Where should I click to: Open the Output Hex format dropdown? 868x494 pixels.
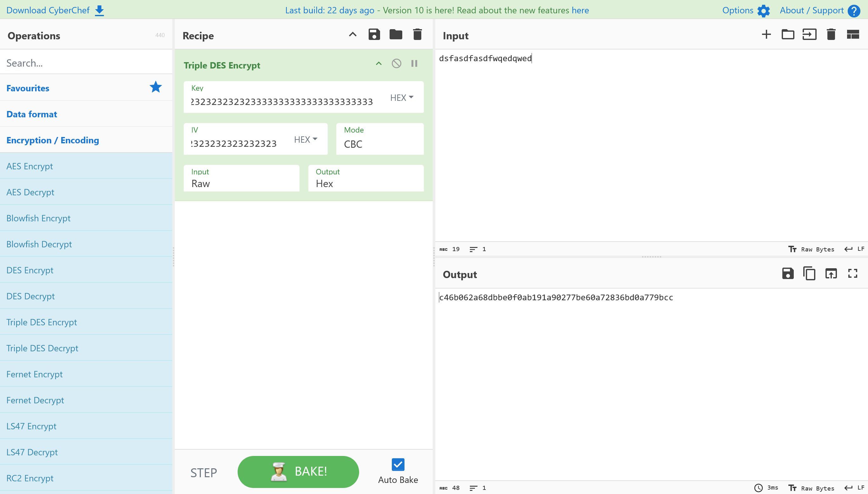366,178
